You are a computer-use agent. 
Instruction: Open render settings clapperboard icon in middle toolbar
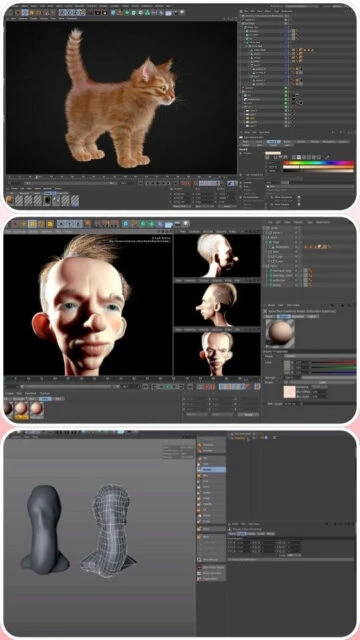[115, 224]
